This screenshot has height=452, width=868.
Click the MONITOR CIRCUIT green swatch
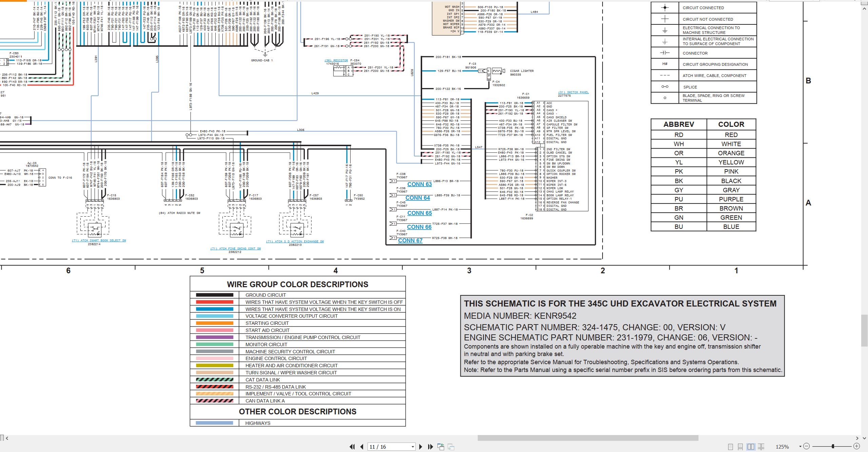(x=214, y=345)
